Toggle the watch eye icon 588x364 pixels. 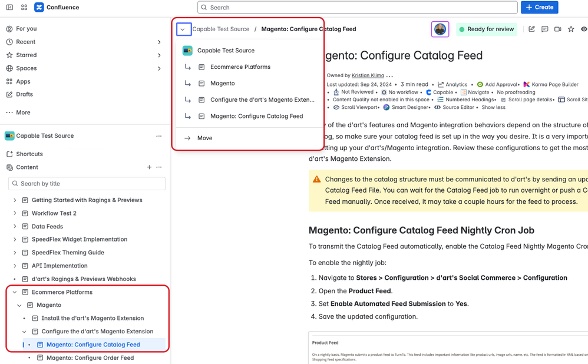(584, 29)
